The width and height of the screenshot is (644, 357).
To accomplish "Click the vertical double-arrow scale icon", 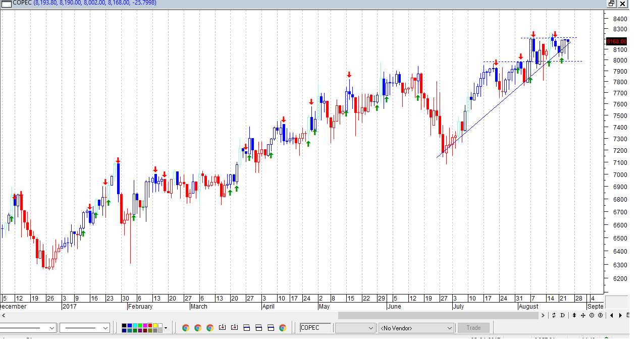I will click(x=574, y=316).
